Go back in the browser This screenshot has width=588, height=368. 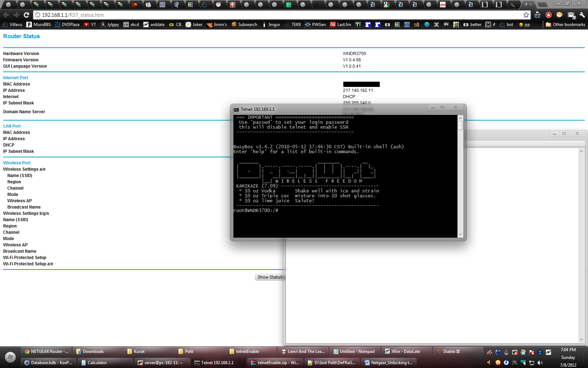[6, 15]
